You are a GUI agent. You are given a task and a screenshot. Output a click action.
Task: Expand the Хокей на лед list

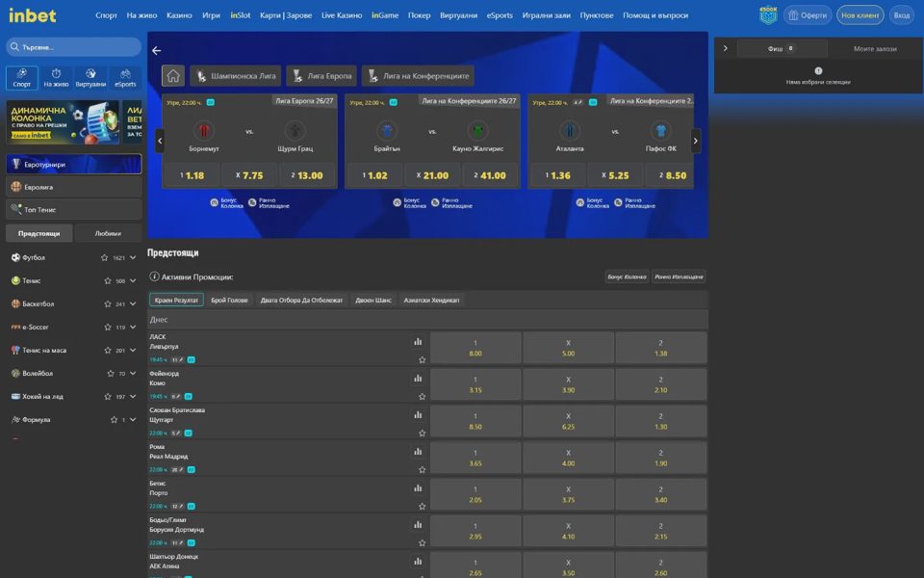point(133,396)
